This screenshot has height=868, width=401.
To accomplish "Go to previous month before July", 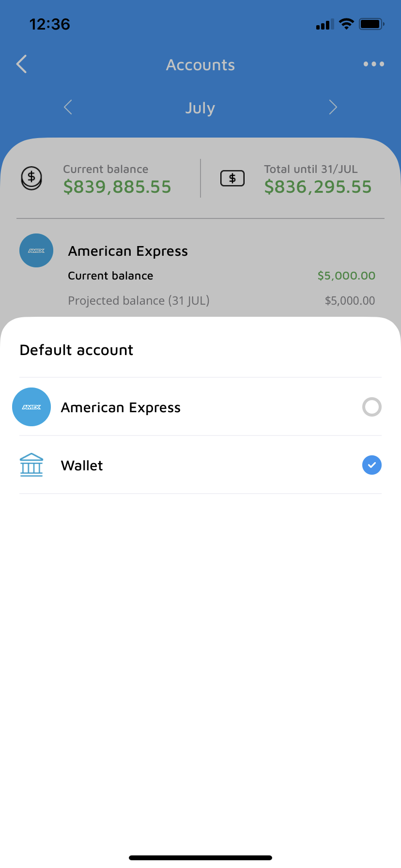I will point(68,107).
